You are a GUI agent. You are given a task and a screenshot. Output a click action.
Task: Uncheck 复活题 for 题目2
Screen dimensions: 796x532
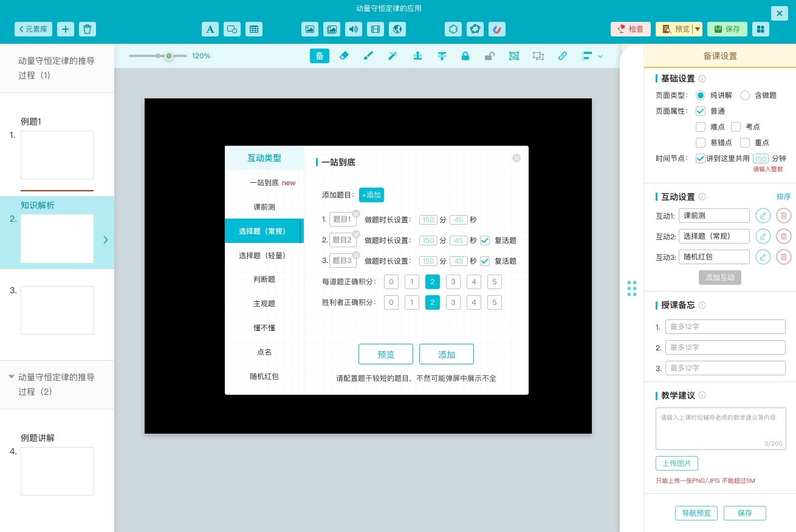click(x=485, y=240)
